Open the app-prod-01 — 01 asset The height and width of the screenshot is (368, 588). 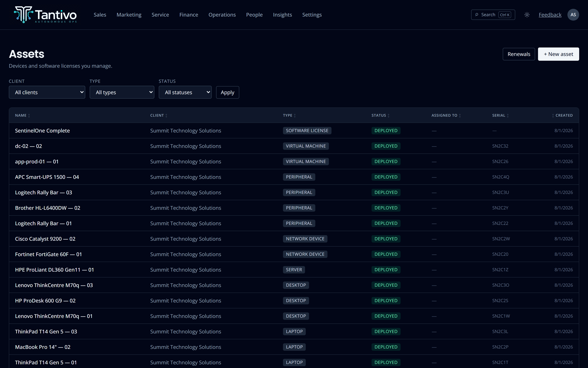click(37, 162)
